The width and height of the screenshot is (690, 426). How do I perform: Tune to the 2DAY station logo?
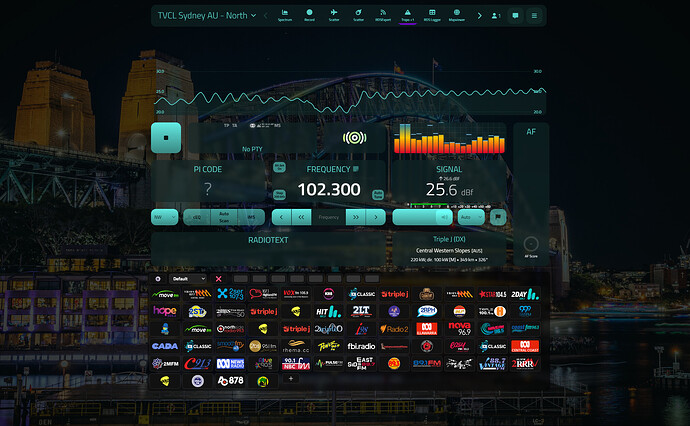(x=525, y=294)
